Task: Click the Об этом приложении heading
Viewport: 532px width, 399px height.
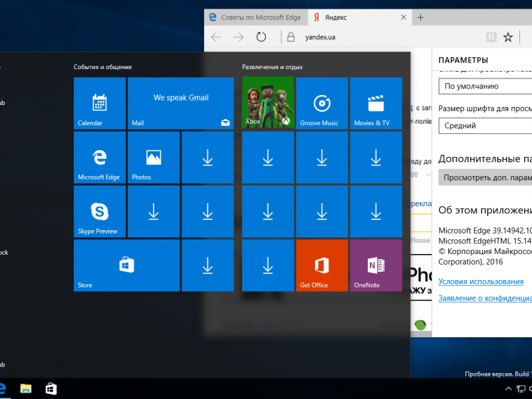Action: (485, 210)
